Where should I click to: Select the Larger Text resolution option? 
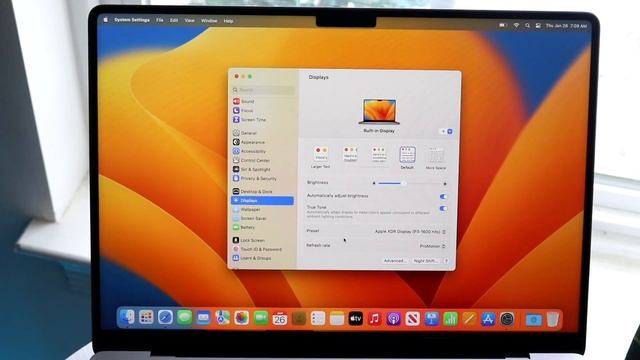point(321,158)
